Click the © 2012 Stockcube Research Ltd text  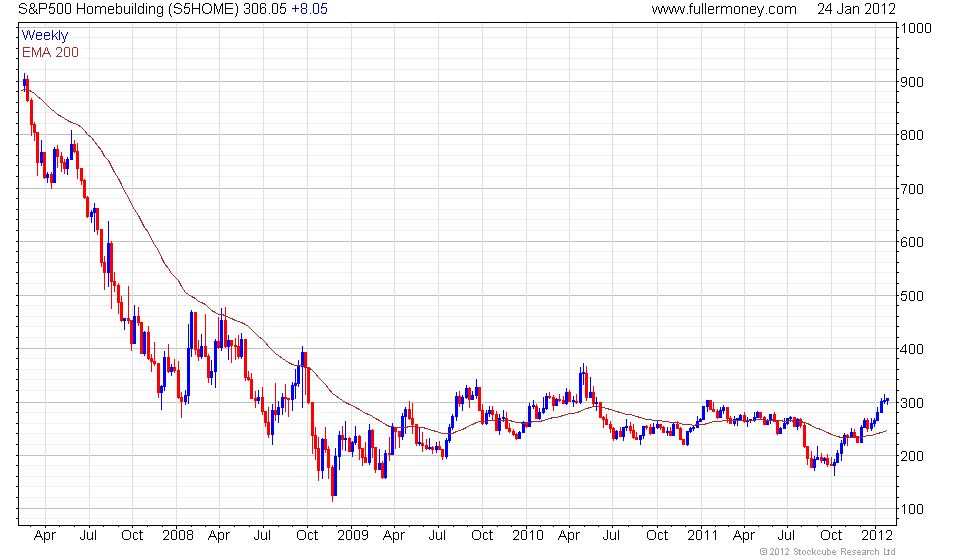pos(828,552)
